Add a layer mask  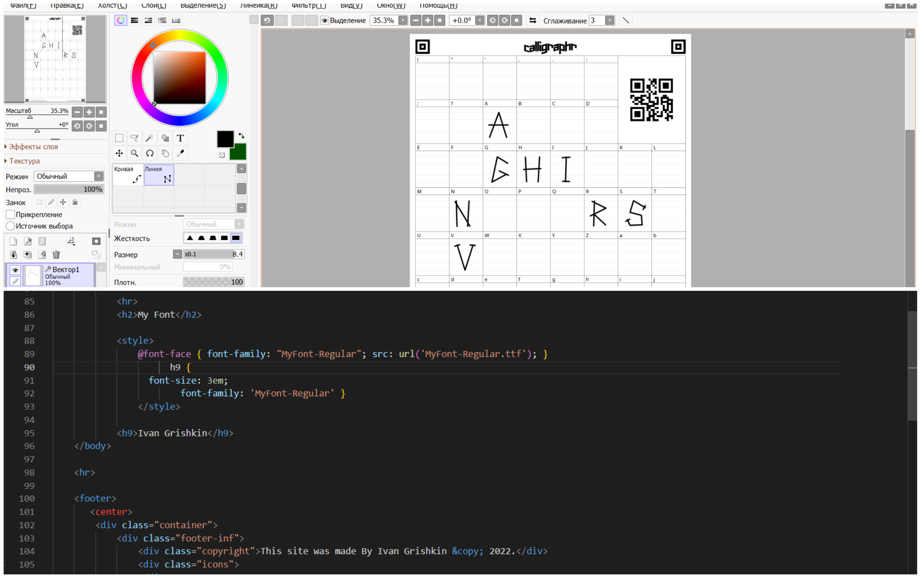click(x=96, y=241)
